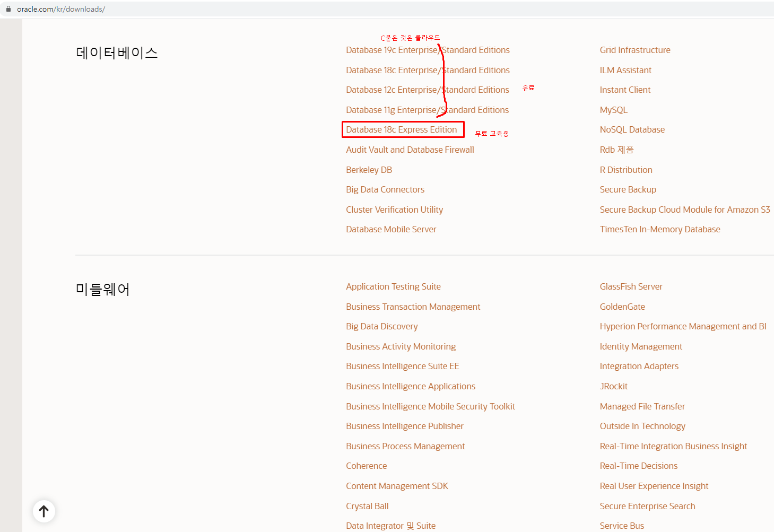Open Hyperion Performance Management and BI
774x532 pixels.
[x=683, y=326]
